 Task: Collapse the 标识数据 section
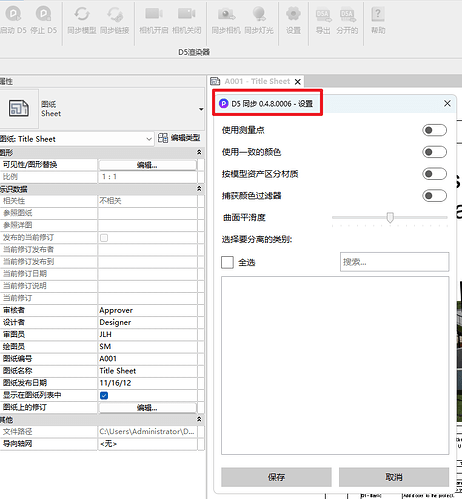[199, 189]
